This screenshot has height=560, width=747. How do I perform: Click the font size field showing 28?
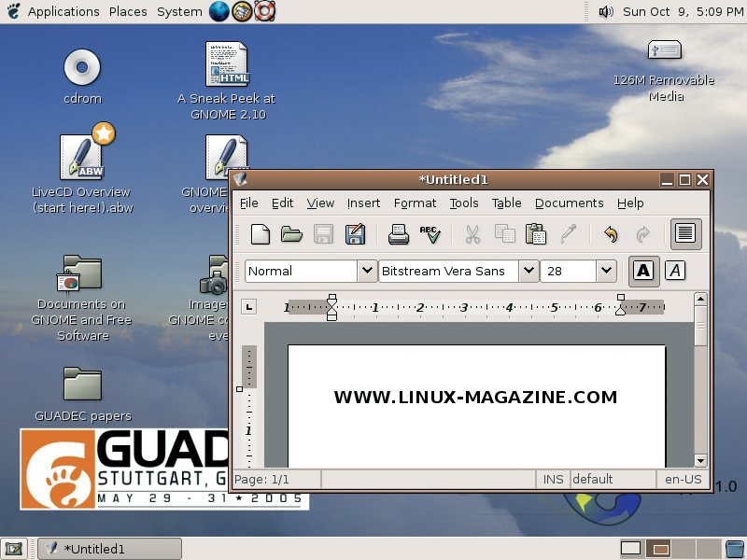[x=569, y=271]
